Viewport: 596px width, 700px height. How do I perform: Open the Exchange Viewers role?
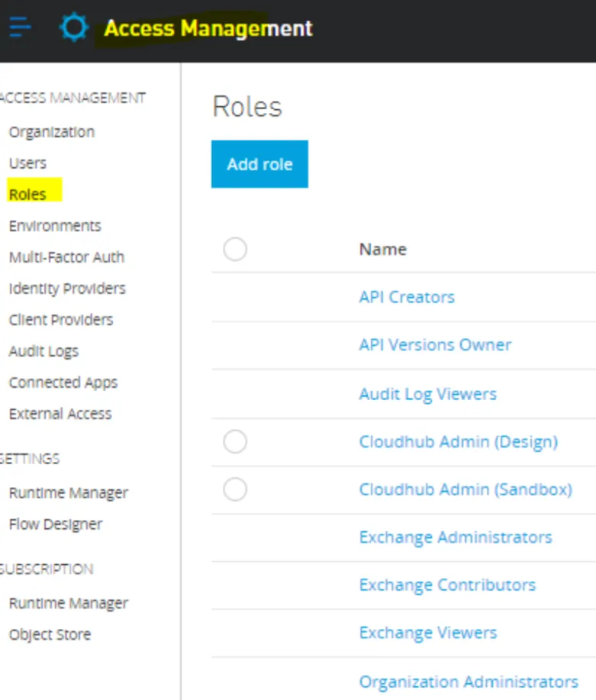point(427,633)
